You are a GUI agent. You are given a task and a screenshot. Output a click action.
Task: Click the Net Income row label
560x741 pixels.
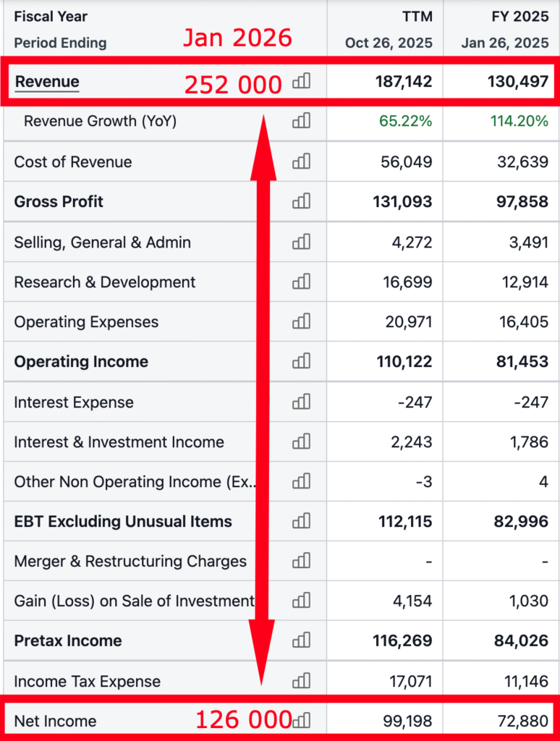pos(55,721)
